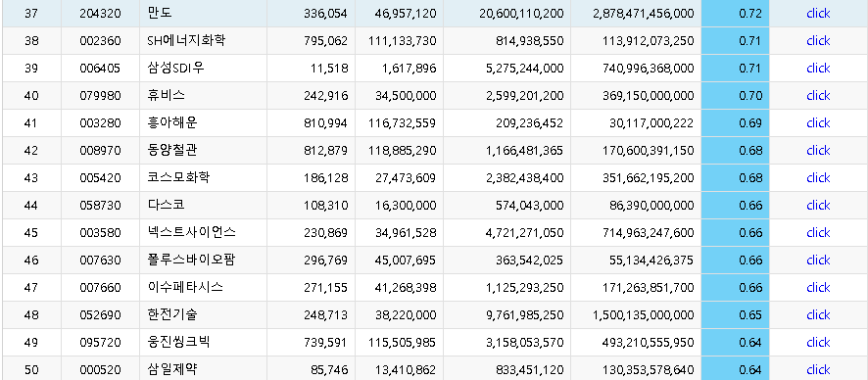
Task: Select value 45,007,695 in 폴루스바이오팜 row
Action: (x=406, y=260)
